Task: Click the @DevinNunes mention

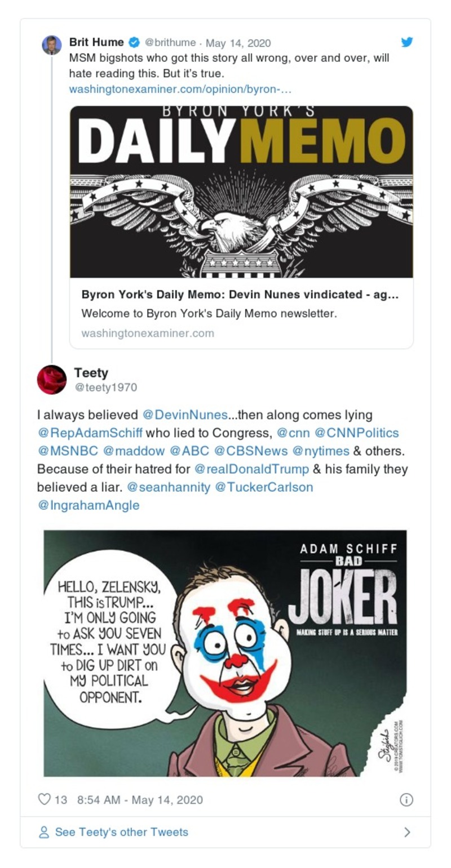Action: point(185,415)
